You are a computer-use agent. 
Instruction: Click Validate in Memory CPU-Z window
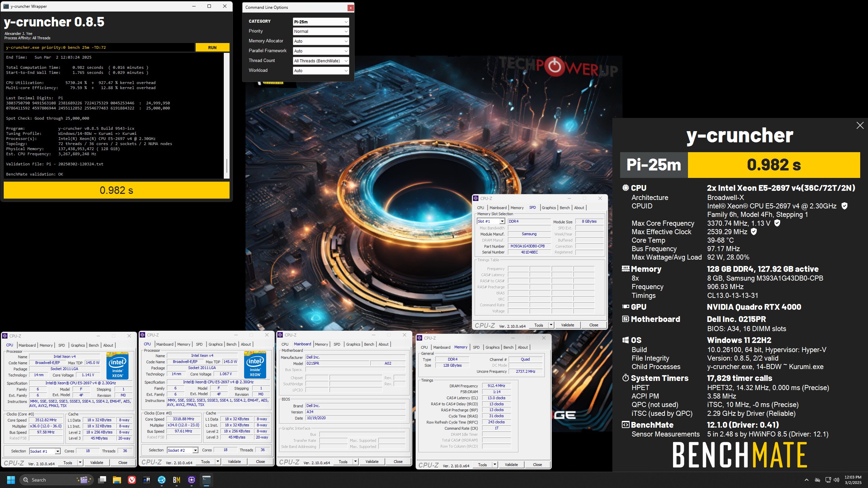point(511,465)
